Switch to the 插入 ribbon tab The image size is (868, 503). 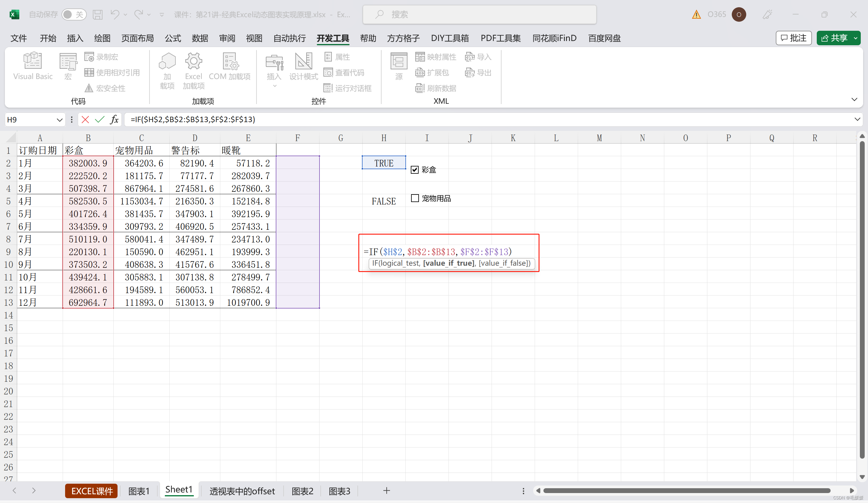coord(75,38)
